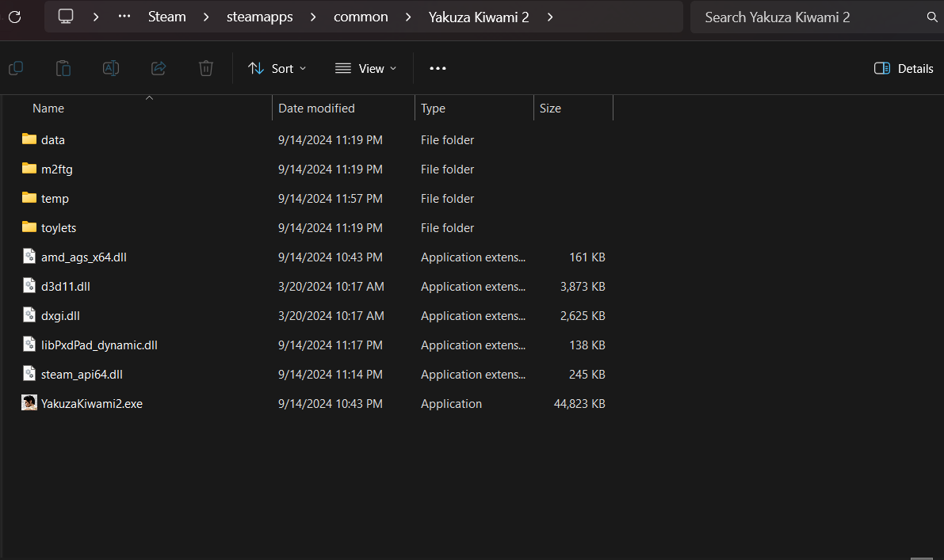The image size is (944, 560).
Task: Click the steamapps breadcrumb
Action: [x=260, y=17]
